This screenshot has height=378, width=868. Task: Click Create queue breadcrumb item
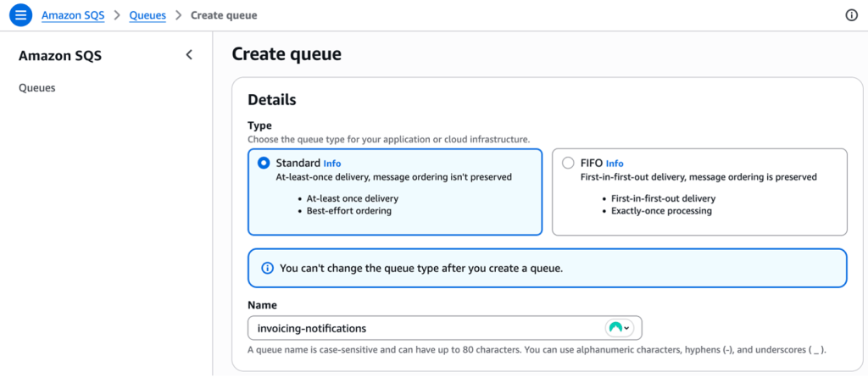pyautogui.click(x=224, y=15)
